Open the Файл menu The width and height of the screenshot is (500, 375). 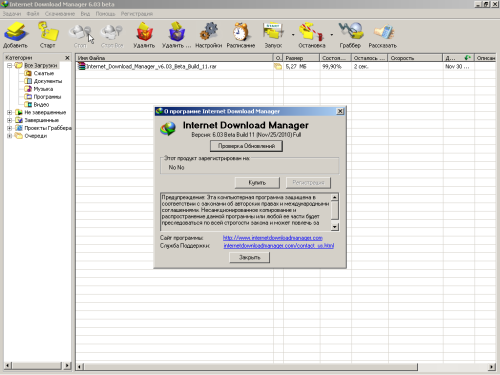pos(33,14)
